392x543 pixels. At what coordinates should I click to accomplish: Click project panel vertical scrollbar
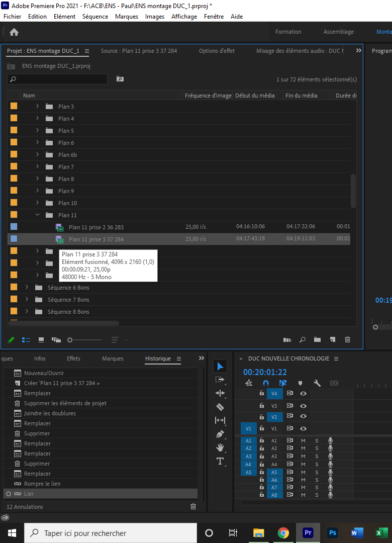click(x=353, y=191)
